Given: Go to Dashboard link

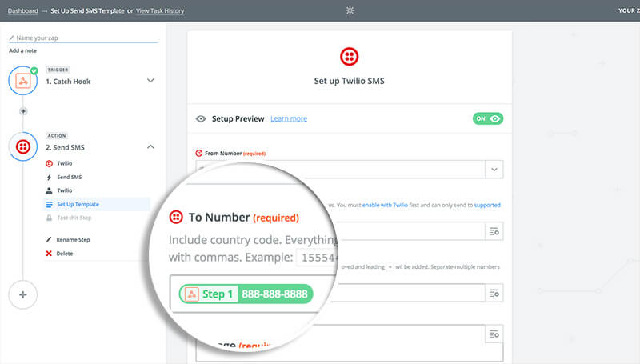Looking at the screenshot, I should (x=23, y=10).
